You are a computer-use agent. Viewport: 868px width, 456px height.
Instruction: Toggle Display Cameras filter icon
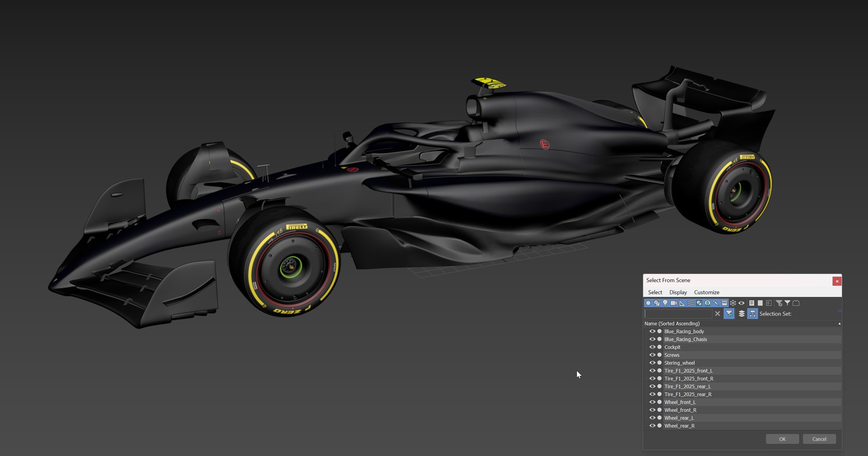click(674, 303)
